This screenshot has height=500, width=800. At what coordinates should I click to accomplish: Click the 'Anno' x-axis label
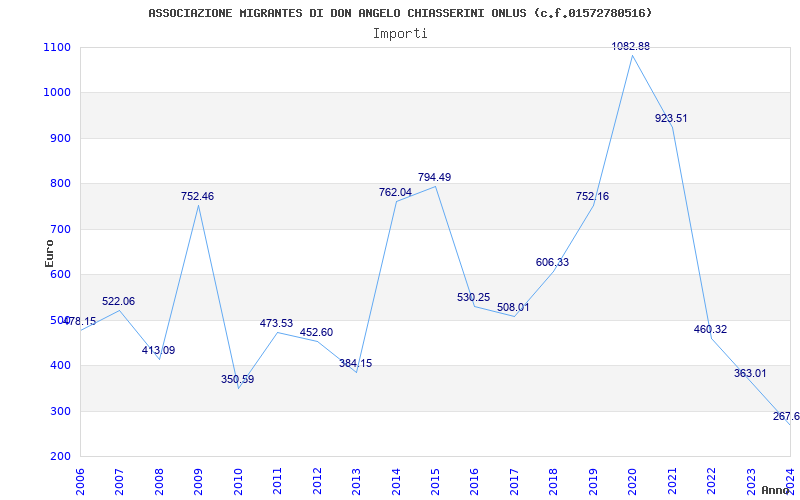pyautogui.click(x=776, y=490)
